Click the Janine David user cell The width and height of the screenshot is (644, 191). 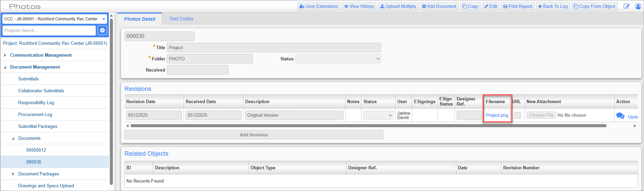pos(404,115)
